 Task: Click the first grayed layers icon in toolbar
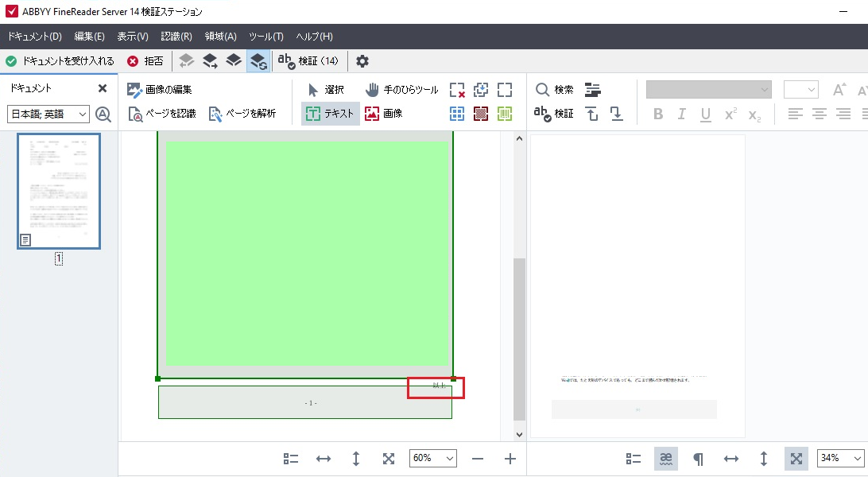coord(187,61)
